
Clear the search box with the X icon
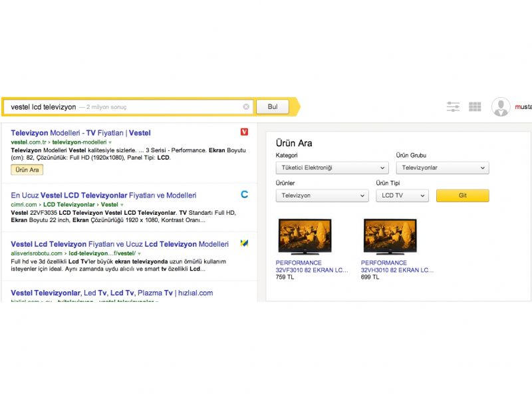coord(246,107)
